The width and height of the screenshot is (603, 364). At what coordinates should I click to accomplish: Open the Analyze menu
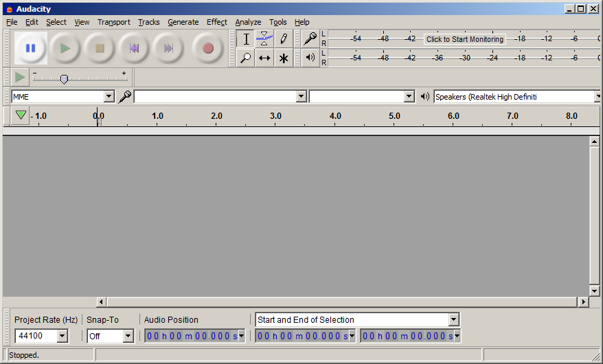(x=248, y=22)
